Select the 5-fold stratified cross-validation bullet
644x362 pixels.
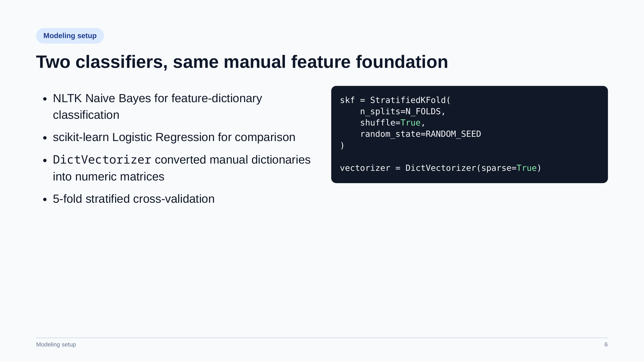point(134,199)
